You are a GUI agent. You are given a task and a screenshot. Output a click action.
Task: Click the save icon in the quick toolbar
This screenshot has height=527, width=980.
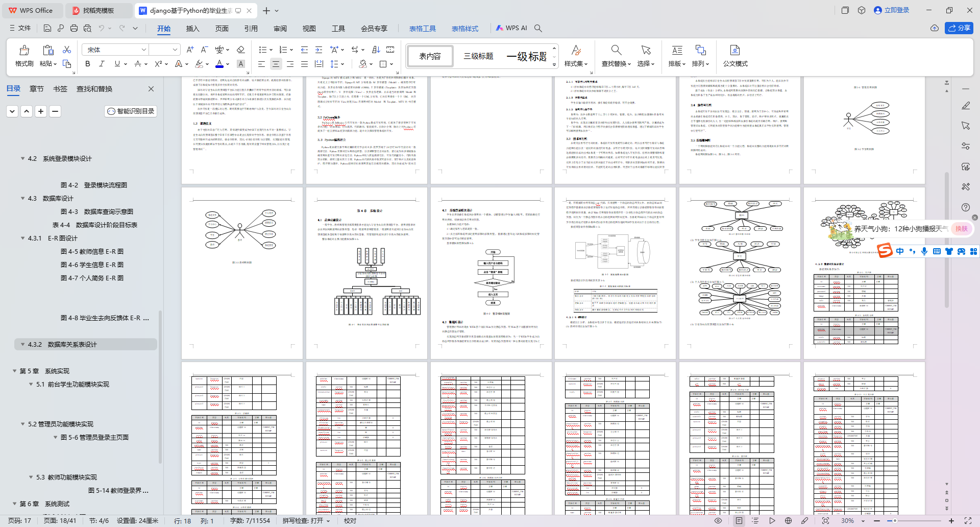pyautogui.click(x=47, y=28)
